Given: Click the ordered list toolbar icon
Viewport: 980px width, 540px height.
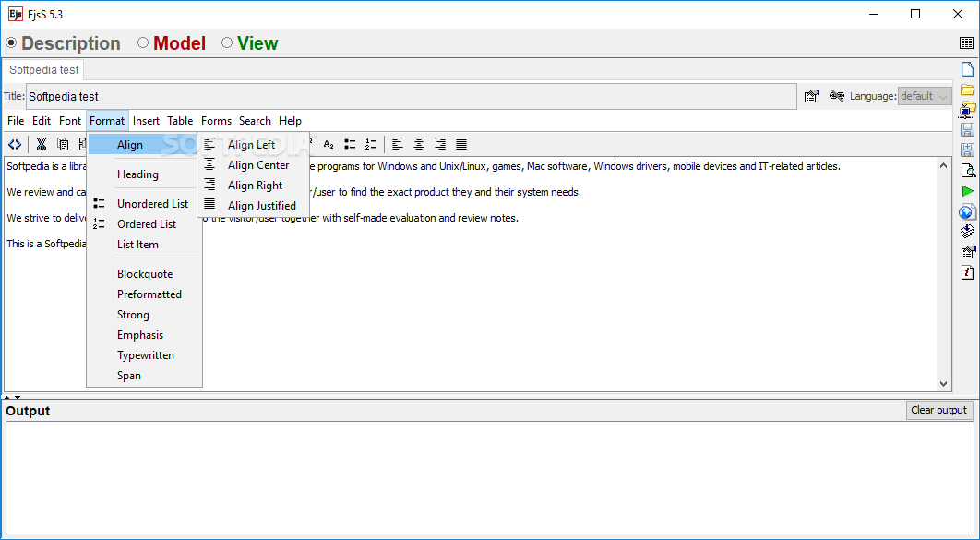Looking at the screenshot, I should [x=371, y=144].
